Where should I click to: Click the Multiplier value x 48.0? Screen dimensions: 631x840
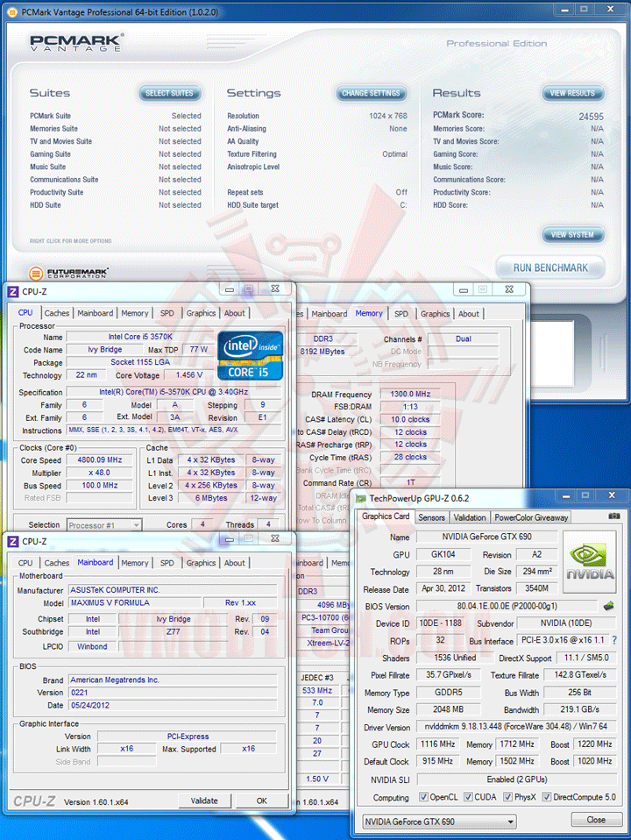[x=99, y=473]
